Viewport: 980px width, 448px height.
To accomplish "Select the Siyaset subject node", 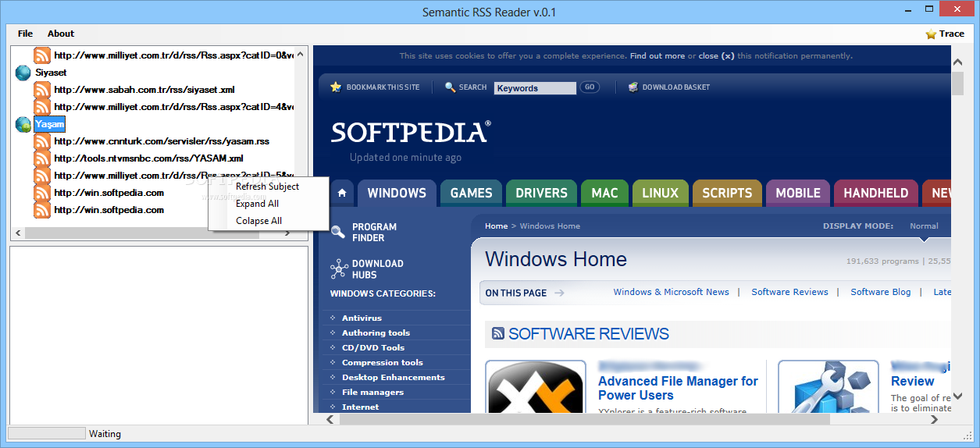I will pyautogui.click(x=51, y=73).
